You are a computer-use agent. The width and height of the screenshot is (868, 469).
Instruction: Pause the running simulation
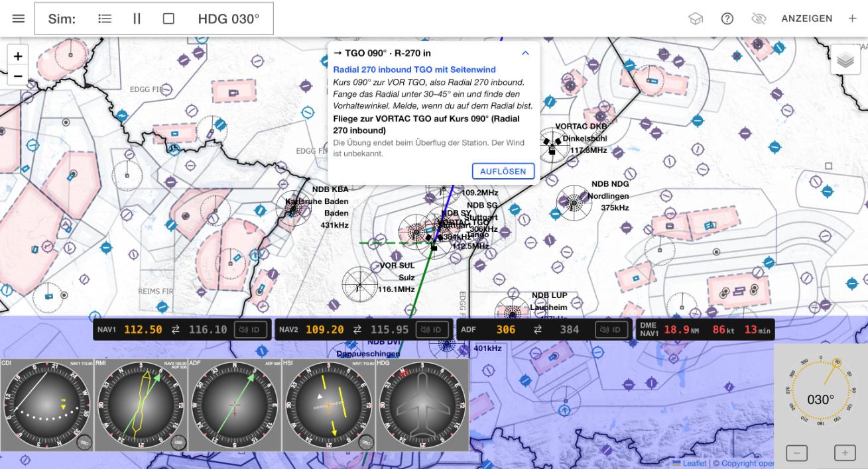click(x=137, y=19)
